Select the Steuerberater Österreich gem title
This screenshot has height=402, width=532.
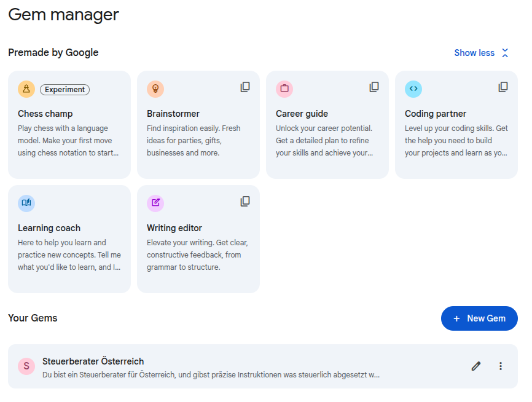coord(93,361)
